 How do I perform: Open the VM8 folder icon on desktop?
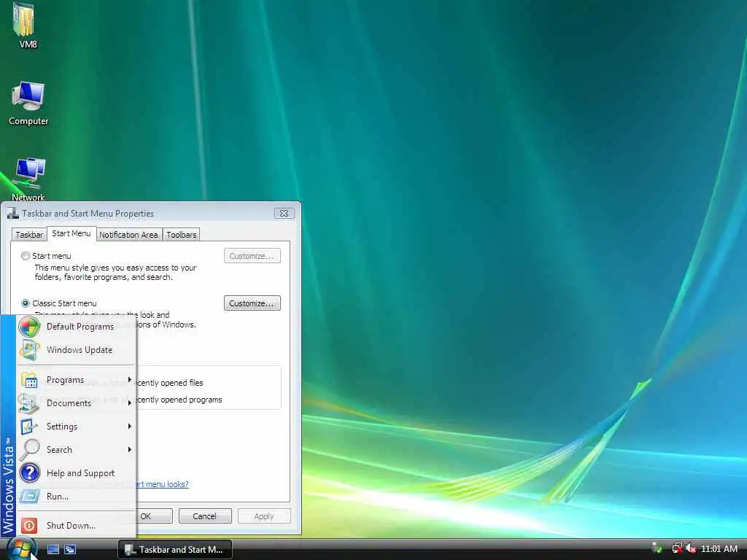24,20
